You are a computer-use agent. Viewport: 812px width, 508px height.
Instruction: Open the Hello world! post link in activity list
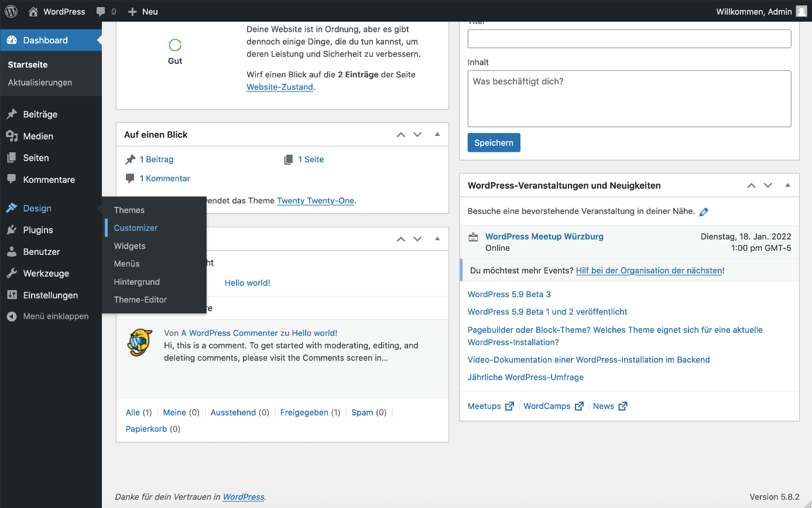click(x=248, y=283)
